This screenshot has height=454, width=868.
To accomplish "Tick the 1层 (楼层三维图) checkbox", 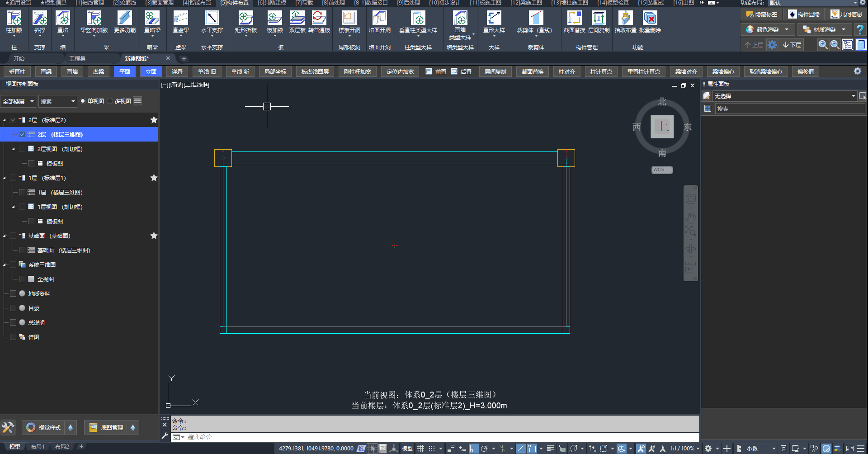I will (22, 192).
